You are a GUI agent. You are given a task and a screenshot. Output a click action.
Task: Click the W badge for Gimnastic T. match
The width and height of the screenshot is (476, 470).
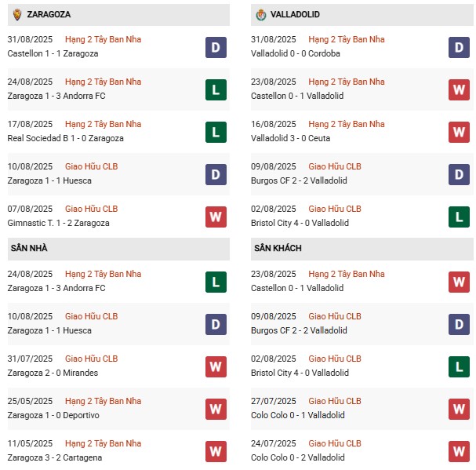(x=216, y=217)
